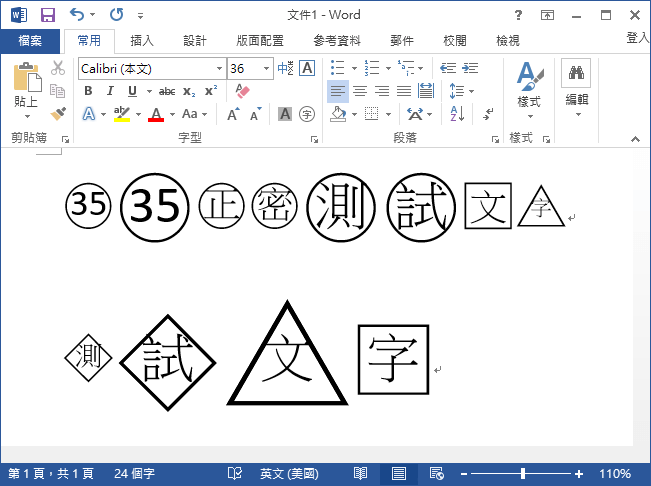Open the font dialog launcher in 字型 group
The width and height of the screenshot is (651, 486).
[314, 139]
